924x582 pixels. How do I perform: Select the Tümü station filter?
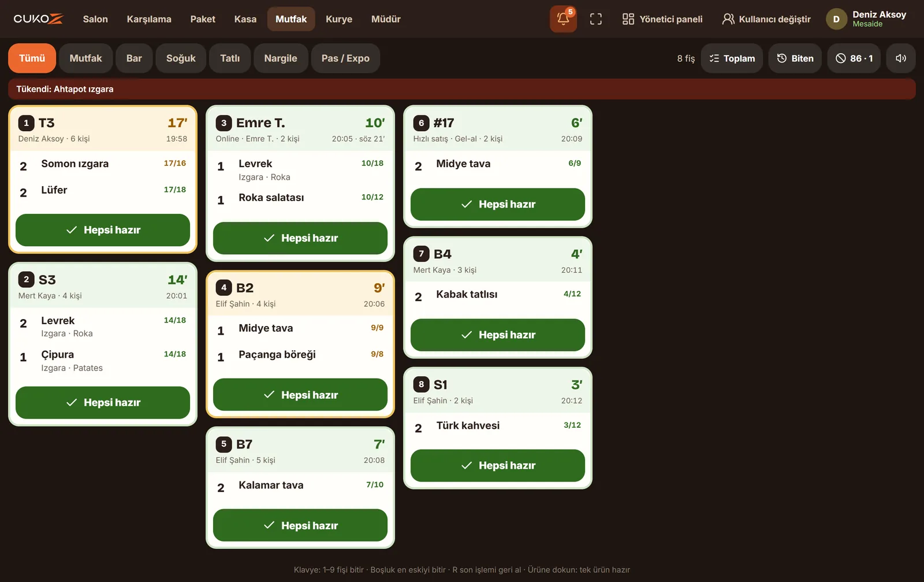[x=32, y=58]
